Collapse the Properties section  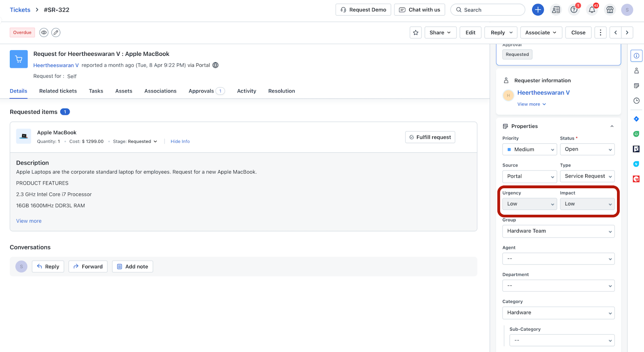click(x=612, y=126)
